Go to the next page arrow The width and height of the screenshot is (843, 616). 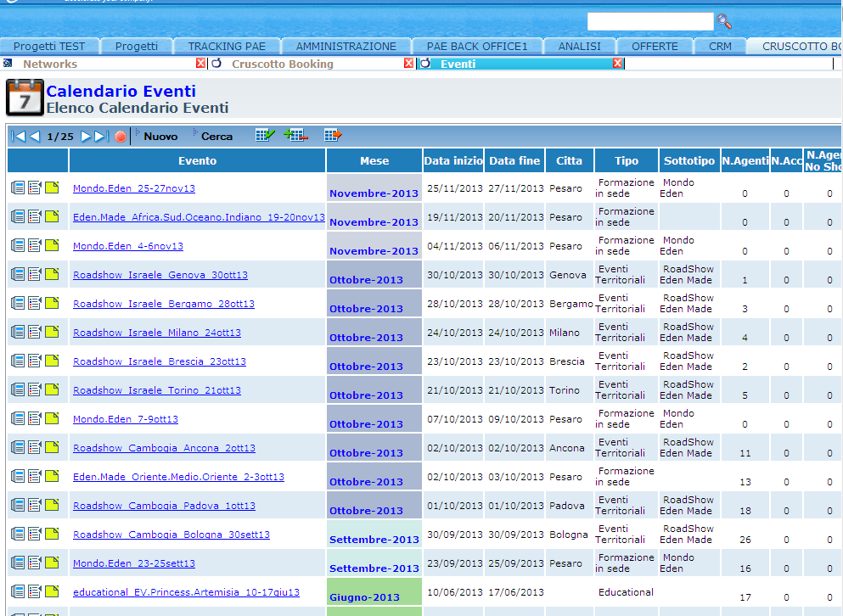86,137
